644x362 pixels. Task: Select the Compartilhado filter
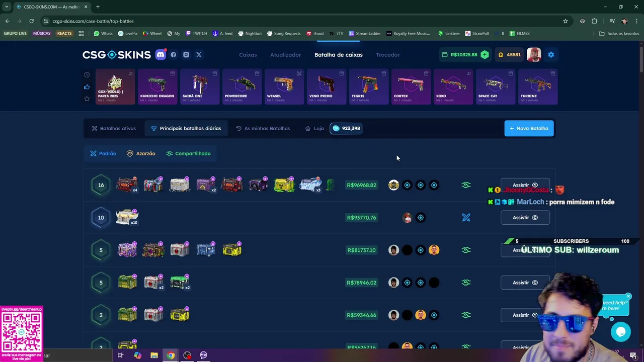[x=189, y=153]
